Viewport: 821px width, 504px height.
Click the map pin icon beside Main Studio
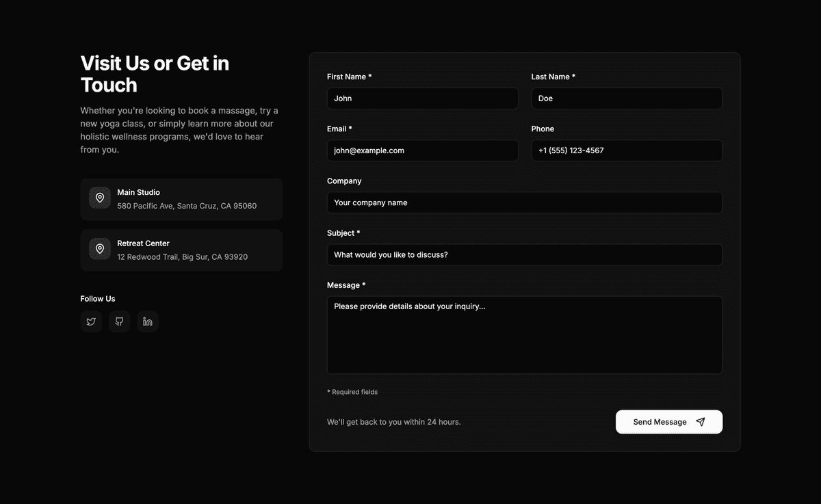tap(100, 198)
